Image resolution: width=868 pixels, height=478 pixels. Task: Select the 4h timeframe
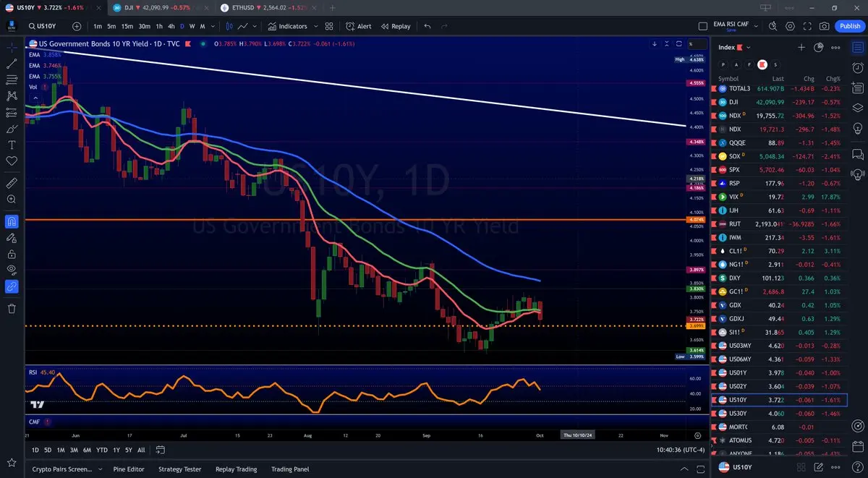pyautogui.click(x=171, y=26)
